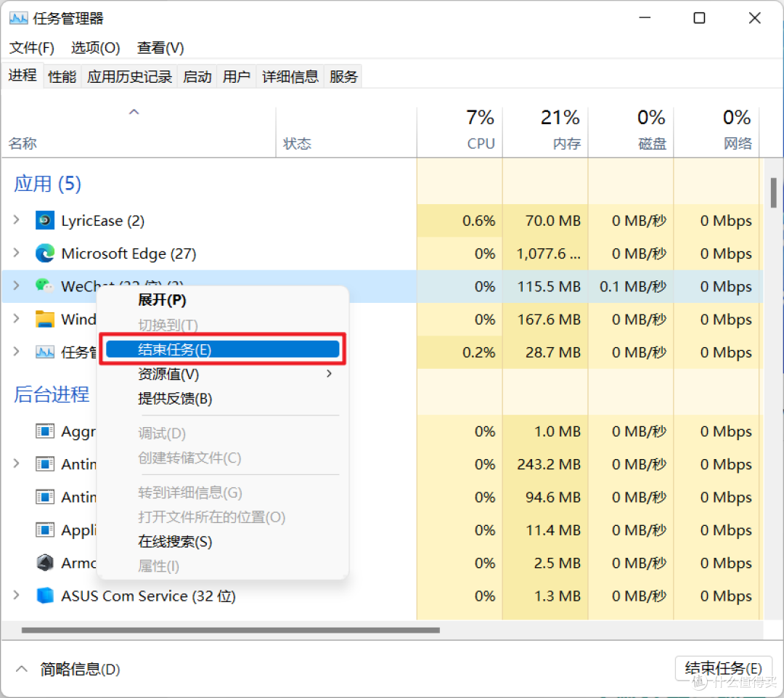Click the WeChat green bubble icon
The image size is (784, 698).
click(x=44, y=285)
